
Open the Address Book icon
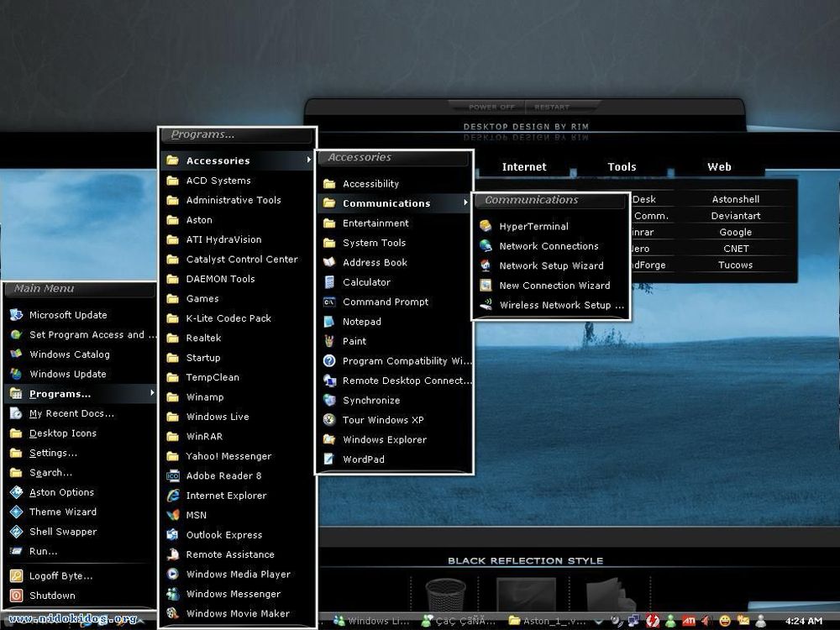pyautogui.click(x=329, y=262)
